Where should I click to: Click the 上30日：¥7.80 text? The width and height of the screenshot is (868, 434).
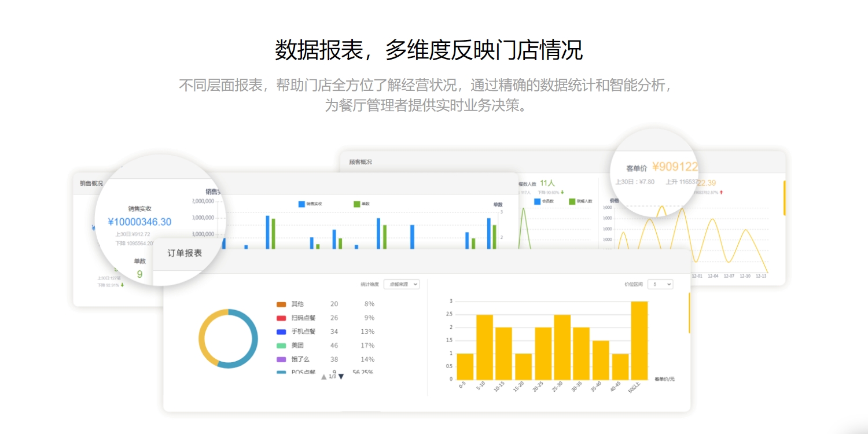(x=635, y=182)
